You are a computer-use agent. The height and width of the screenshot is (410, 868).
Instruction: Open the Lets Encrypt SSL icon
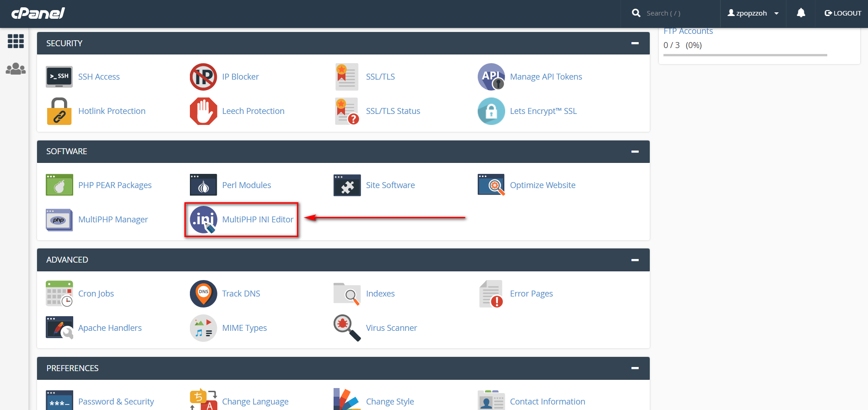491,111
